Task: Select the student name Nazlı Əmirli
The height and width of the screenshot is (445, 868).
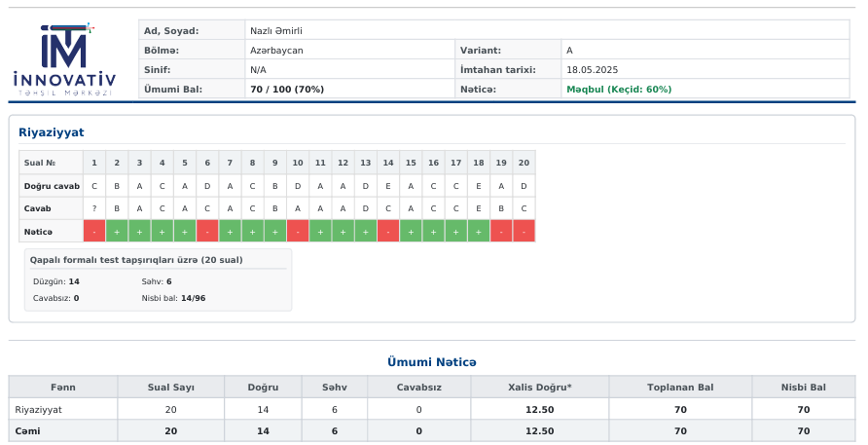Action: 276,31
